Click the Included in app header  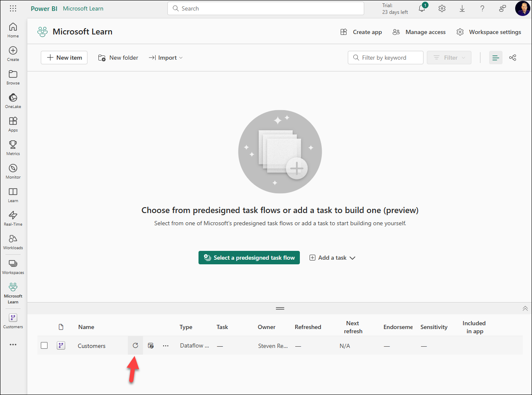474,327
